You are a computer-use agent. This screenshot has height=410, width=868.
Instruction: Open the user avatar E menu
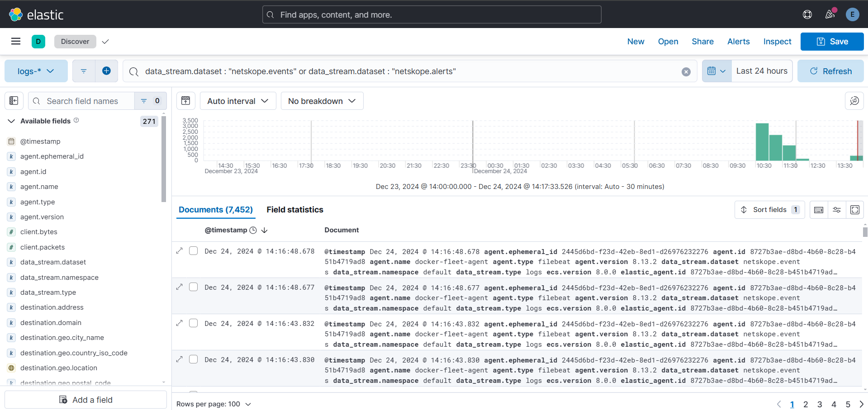click(853, 14)
